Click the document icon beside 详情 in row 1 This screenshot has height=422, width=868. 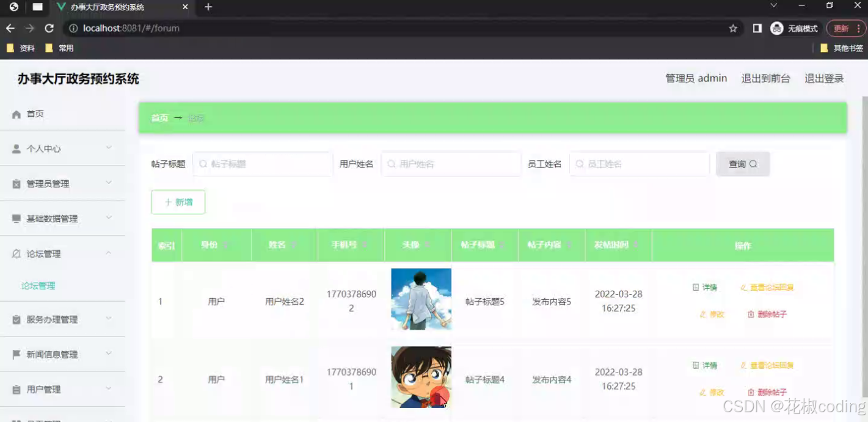(x=696, y=287)
